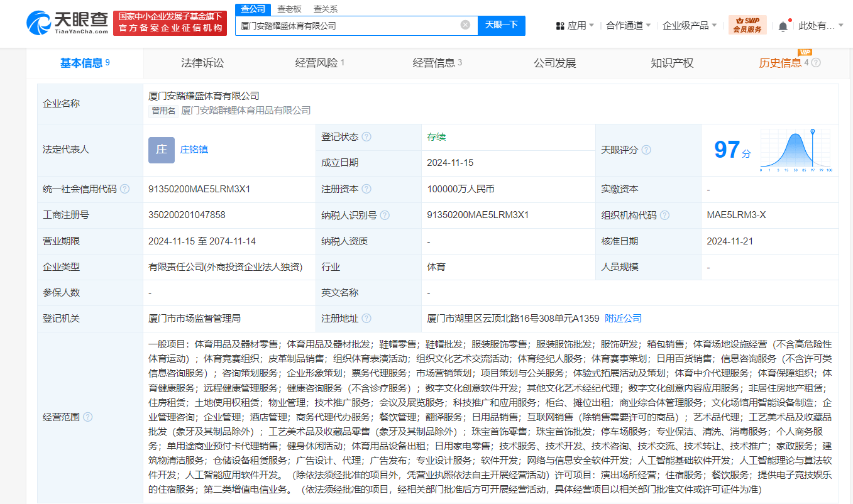The height and width of the screenshot is (504, 853).
Task: Click the 附近公司 link
Action: 624,319
